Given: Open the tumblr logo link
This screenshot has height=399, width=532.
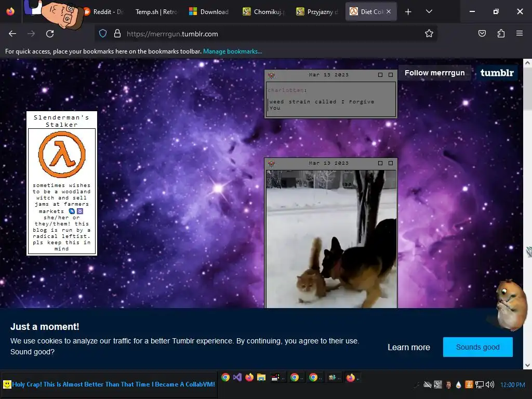Looking at the screenshot, I should (497, 73).
